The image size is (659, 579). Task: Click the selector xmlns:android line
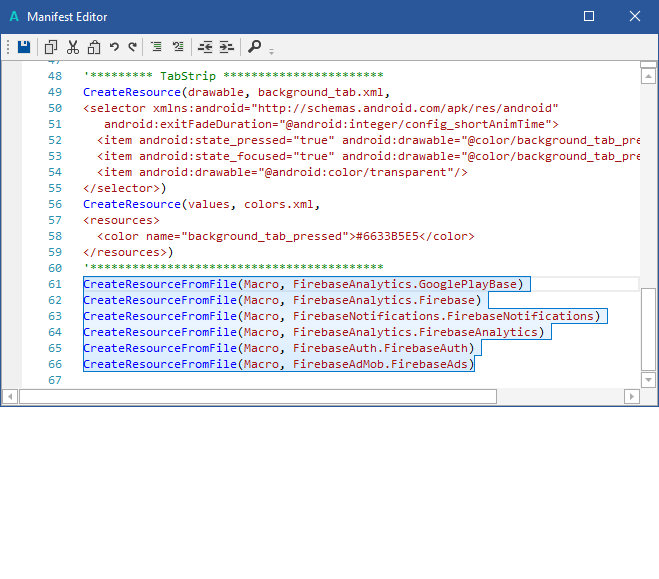pos(321,108)
